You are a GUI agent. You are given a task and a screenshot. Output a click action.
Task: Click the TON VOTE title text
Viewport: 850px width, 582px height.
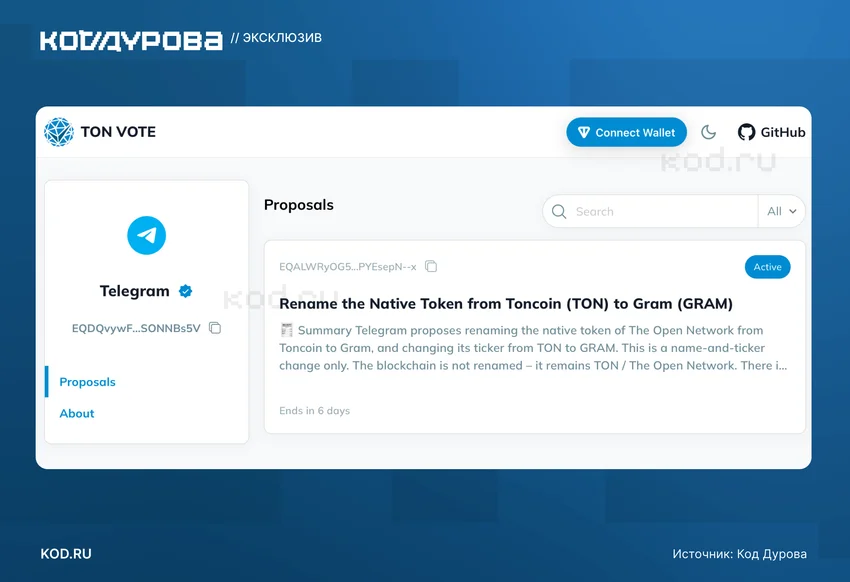tap(118, 132)
